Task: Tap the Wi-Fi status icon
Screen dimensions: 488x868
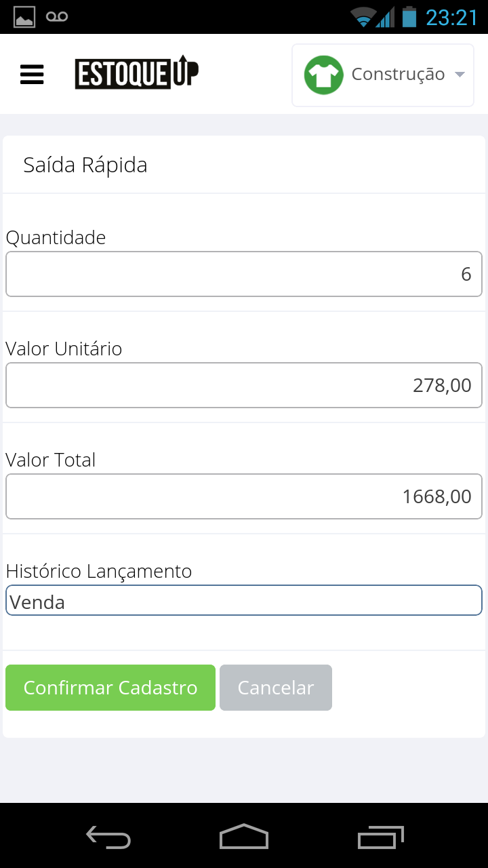Action: tap(363, 17)
